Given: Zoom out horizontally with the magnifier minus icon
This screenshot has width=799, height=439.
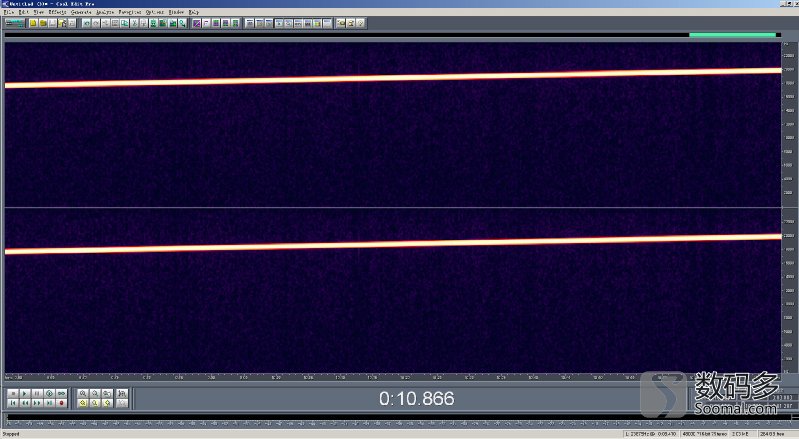Looking at the screenshot, I should (95, 394).
